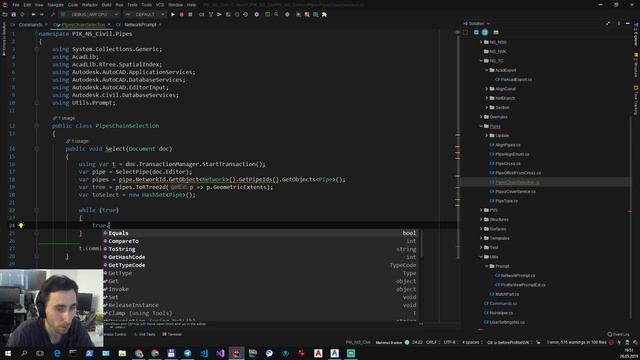Open the DEBUG | ANY CPU configuration dropdown
640x360 pixels.
tap(89, 14)
